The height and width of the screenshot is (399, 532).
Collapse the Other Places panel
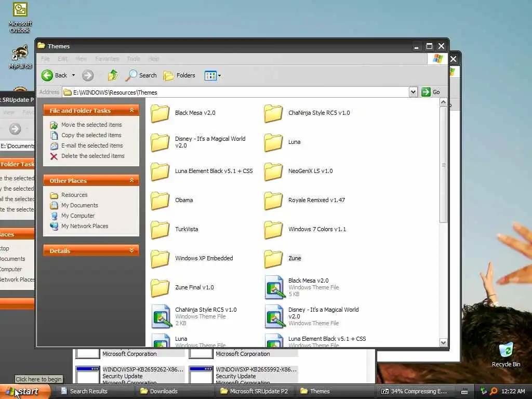coord(131,180)
